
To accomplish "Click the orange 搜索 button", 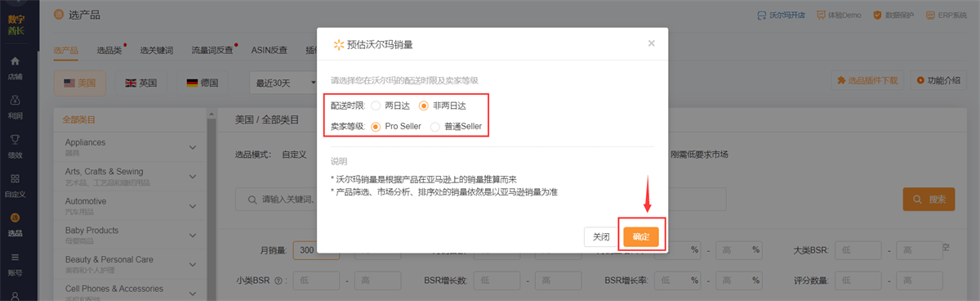I will [x=929, y=200].
